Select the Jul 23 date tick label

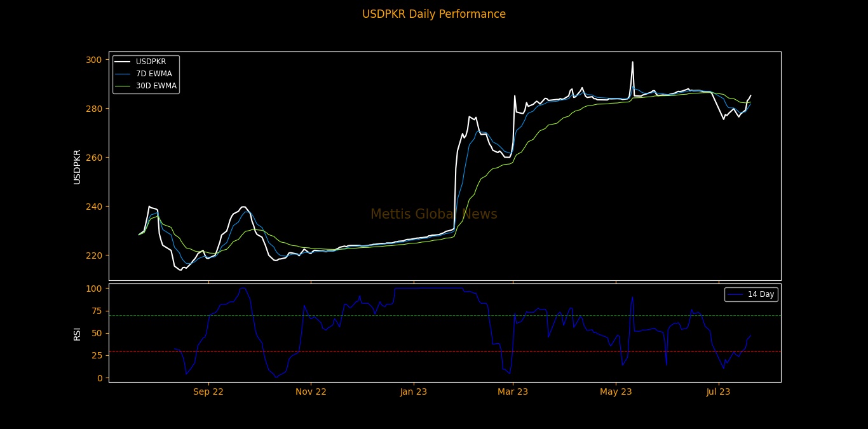click(x=718, y=392)
